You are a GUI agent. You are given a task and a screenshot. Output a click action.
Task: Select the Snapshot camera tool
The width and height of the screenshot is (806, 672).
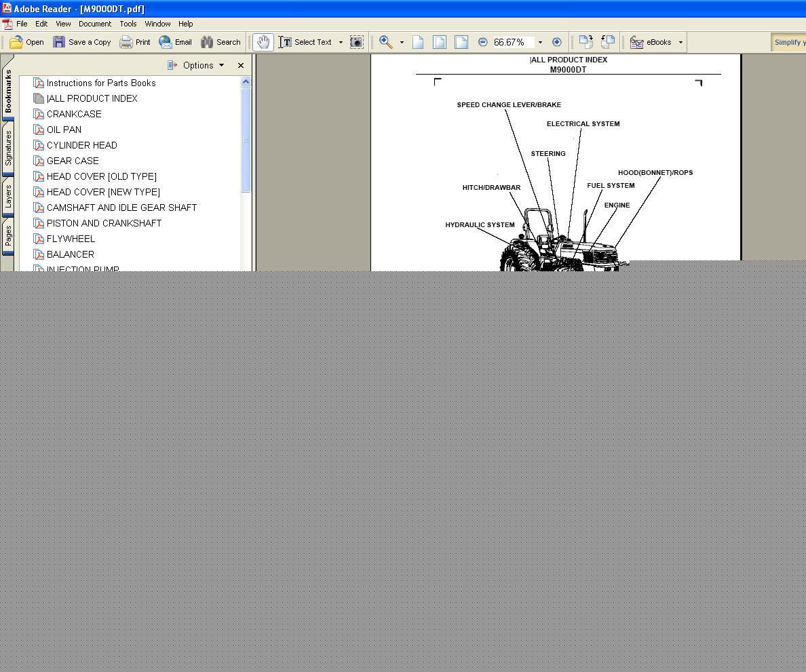click(x=357, y=42)
